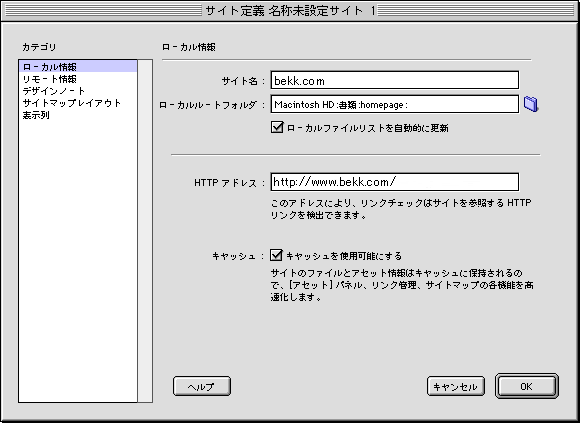Click the キャッシュを使用可能にする label text
The height and width of the screenshot is (423, 580).
pyautogui.click(x=344, y=256)
